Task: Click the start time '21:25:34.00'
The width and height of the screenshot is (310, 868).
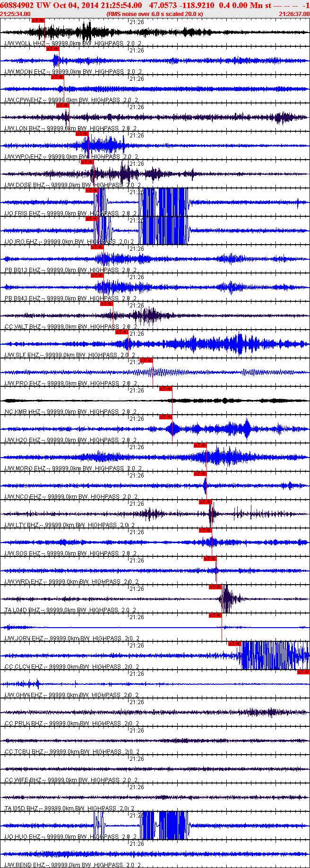Action: click(16, 14)
